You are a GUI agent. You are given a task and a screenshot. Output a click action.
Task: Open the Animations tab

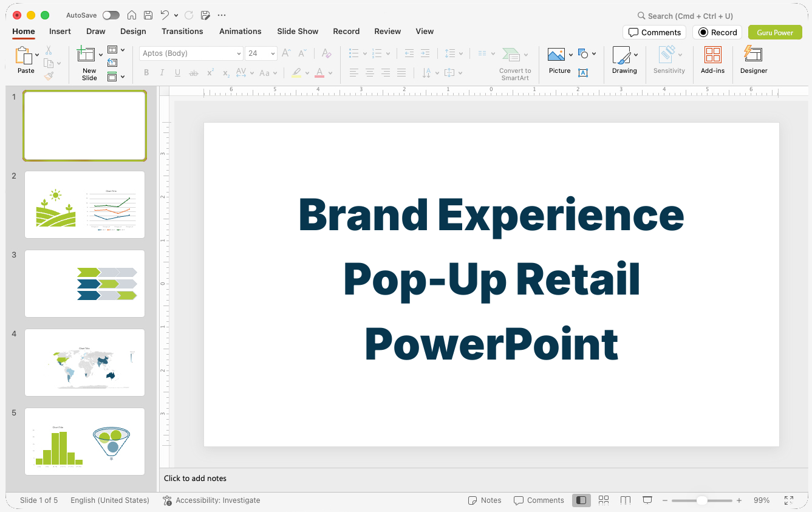[x=241, y=31]
